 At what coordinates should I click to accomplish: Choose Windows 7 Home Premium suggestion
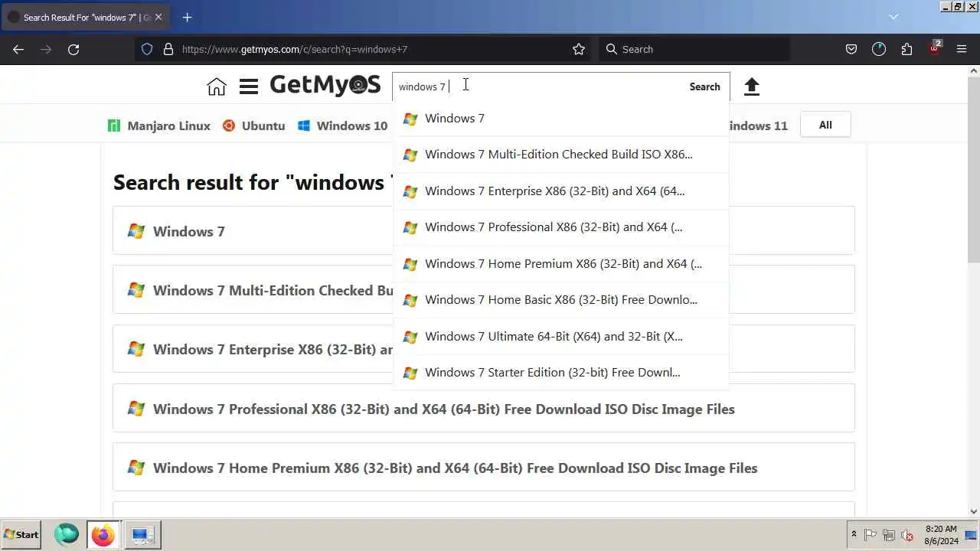click(x=561, y=264)
